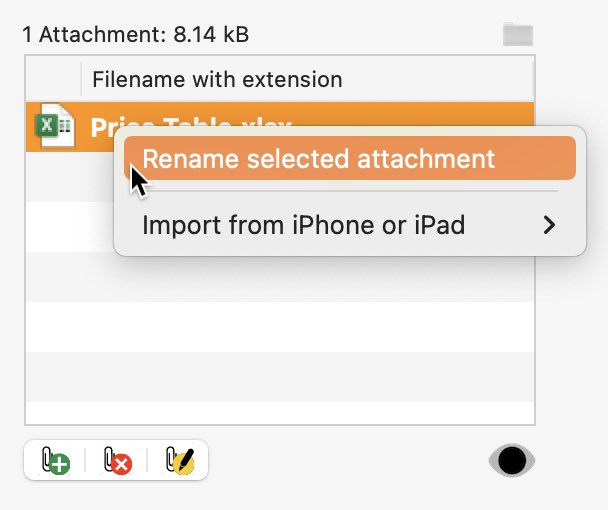Toggle the Quick Look eye icon
This screenshot has height=510, width=608.
pyautogui.click(x=512, y=460)
